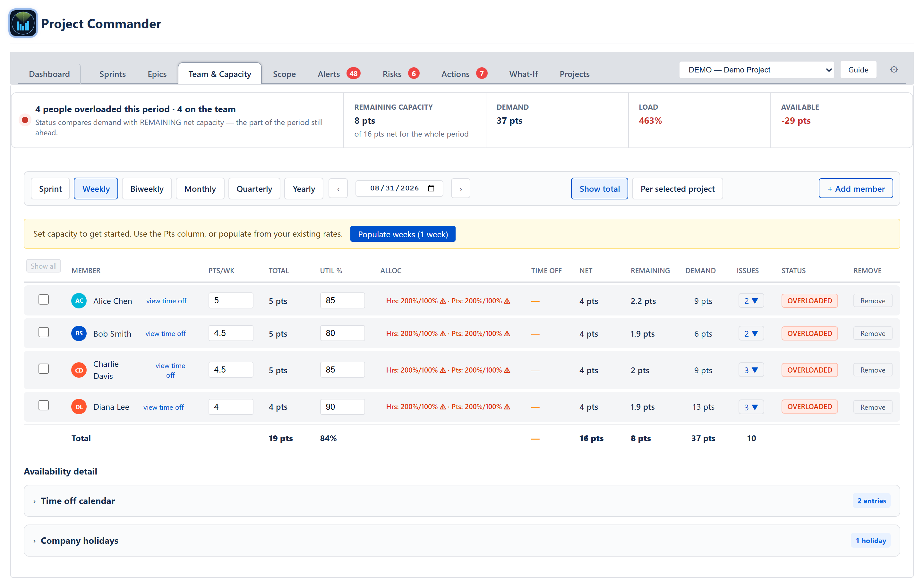Click Charlie Davis's Util % input field
Screen dimensions: 924x588
tap(342, 370)
